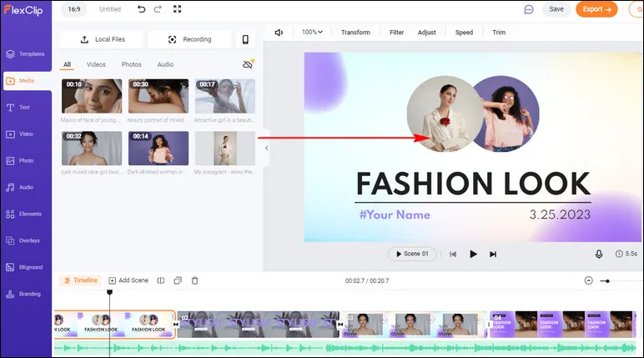644x358 pixels.
Task: Click the green audio waveform track
Action: pyautogui.click(x=345, y=348)
